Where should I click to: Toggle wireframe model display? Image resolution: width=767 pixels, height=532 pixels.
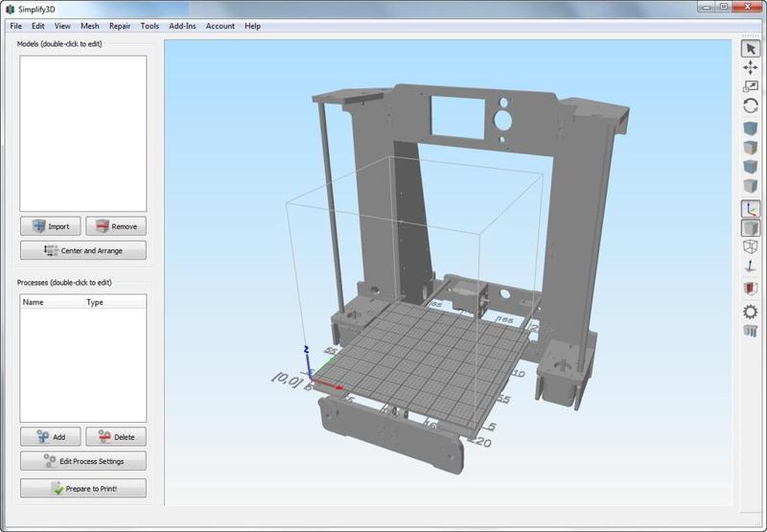pos(751,247)
